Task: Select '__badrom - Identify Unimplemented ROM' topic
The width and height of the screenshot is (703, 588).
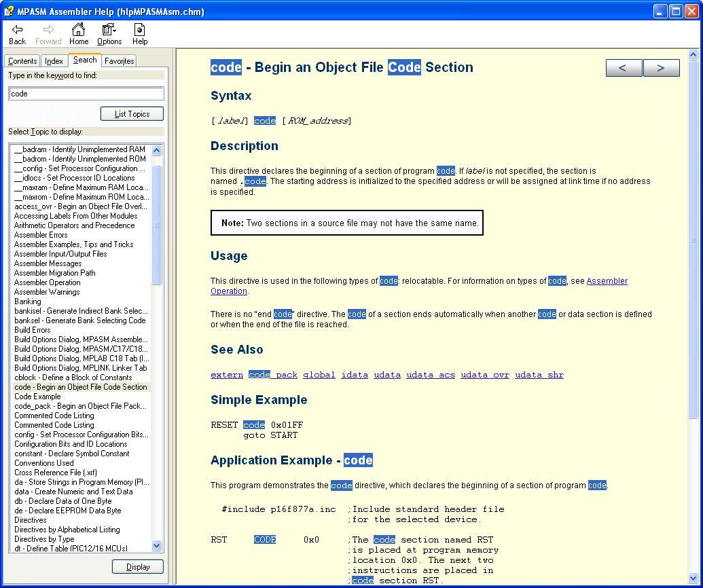Action: click(79, 159)
